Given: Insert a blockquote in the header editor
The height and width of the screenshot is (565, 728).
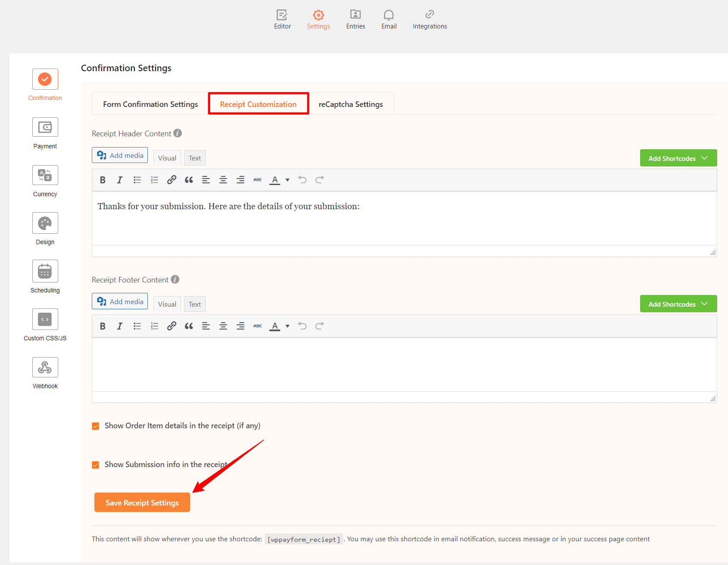Looking at the screenshot, I should pyautogui.click(x=189, y=179).
